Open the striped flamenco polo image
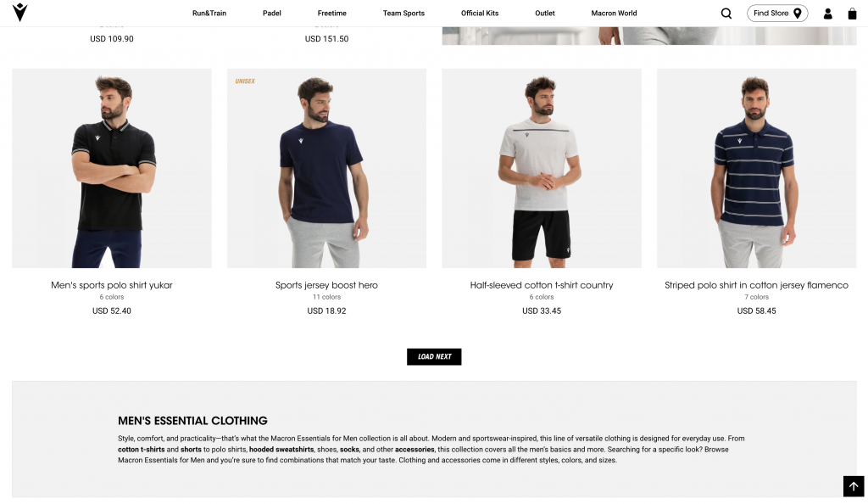This screenshot has width=868, height=504. tap(757, 168)
